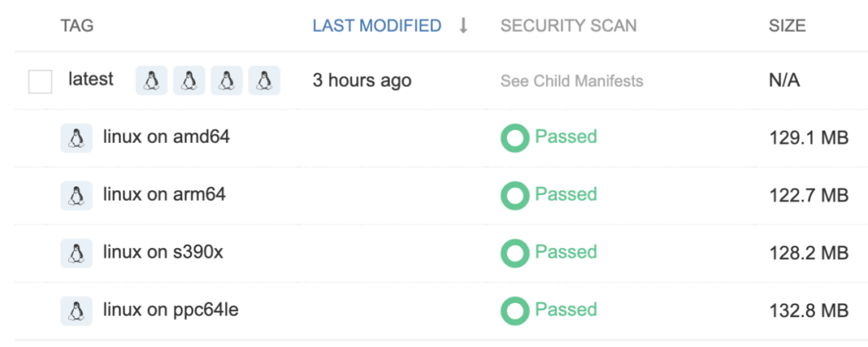
Task: Click the linux on ppc64le penguin icon
Action: tap(76, 311)
